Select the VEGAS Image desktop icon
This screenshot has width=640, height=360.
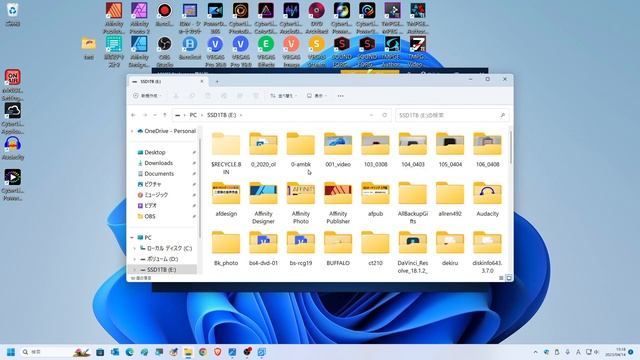point(291,52)
